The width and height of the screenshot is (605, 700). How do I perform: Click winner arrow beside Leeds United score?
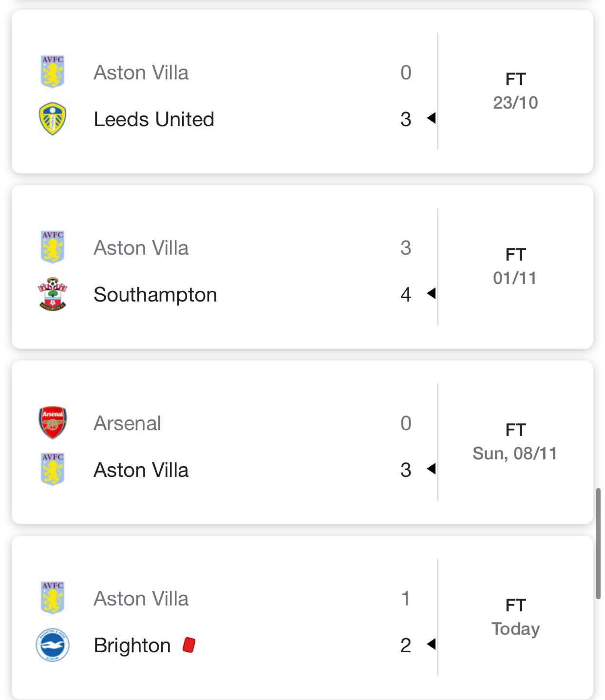click(x=431, y=118)
